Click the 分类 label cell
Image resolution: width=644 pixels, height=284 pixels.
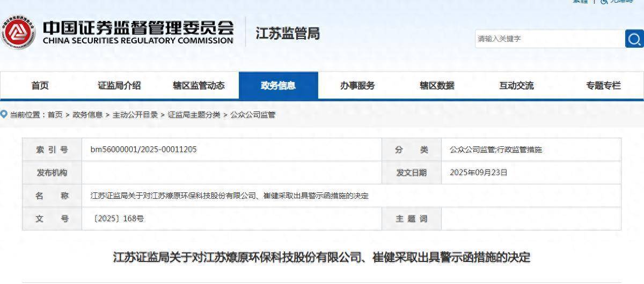click(x=412, y=150)
